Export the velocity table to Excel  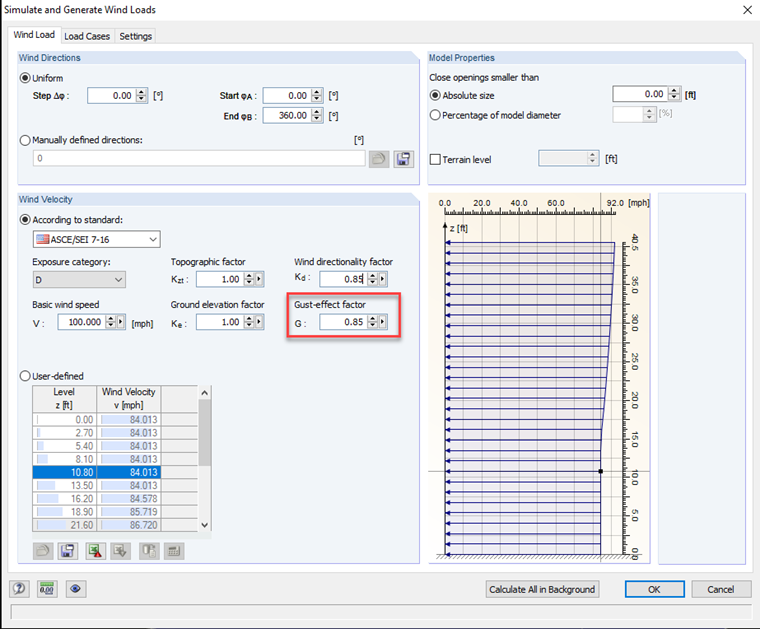coord(95,551)
